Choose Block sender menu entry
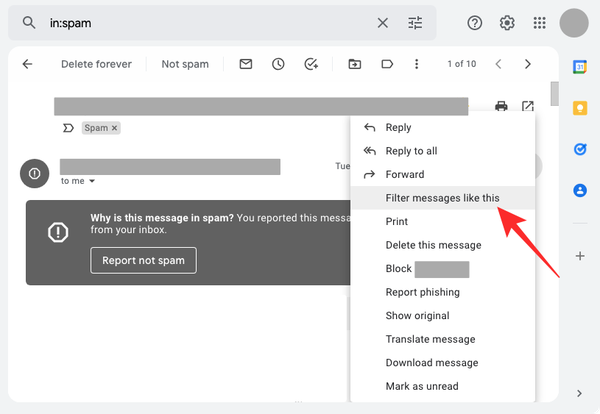 click(442, 269)
